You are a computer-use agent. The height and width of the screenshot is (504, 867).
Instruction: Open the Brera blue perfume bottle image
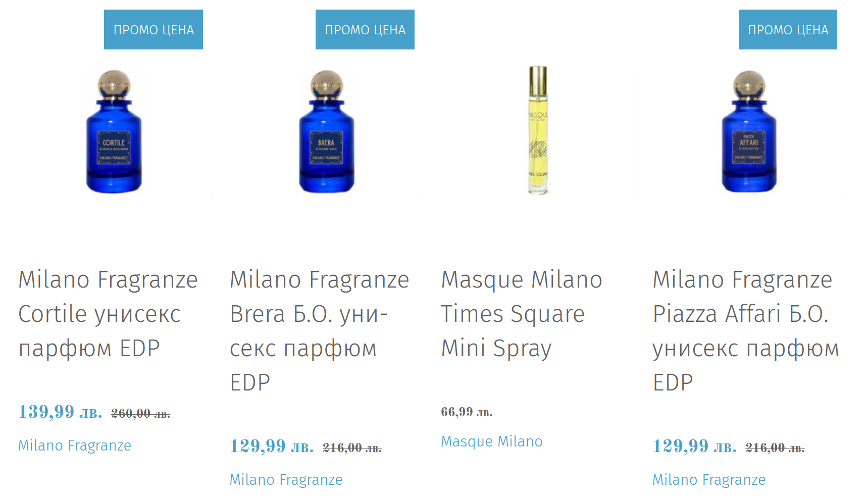click(x=326, y=132)
